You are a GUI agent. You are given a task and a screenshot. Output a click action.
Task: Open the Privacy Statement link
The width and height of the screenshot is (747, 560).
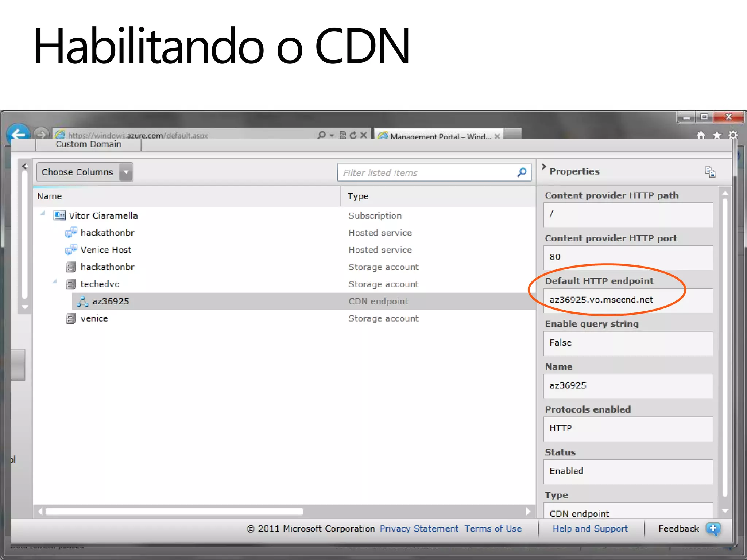tap(419, 529)
